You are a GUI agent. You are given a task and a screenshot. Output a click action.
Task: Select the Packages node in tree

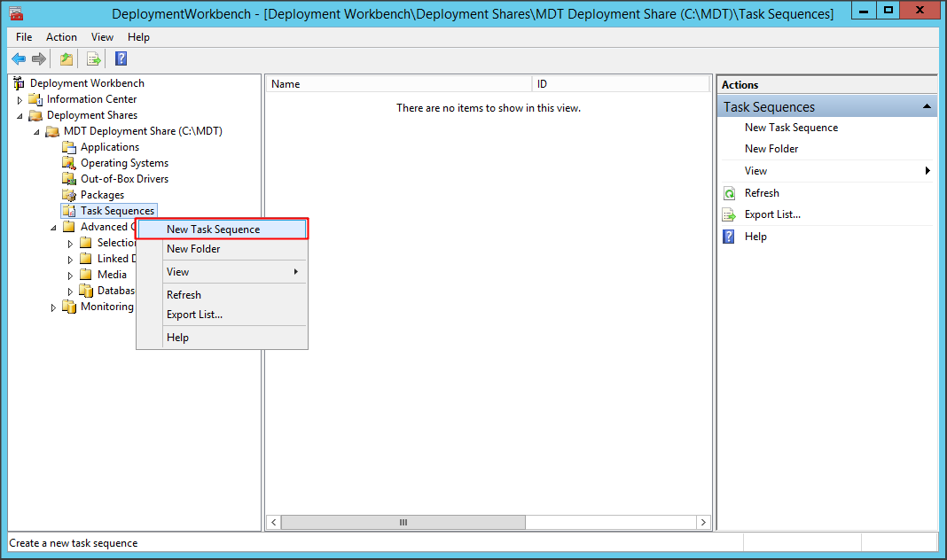(x=102, y=195)
